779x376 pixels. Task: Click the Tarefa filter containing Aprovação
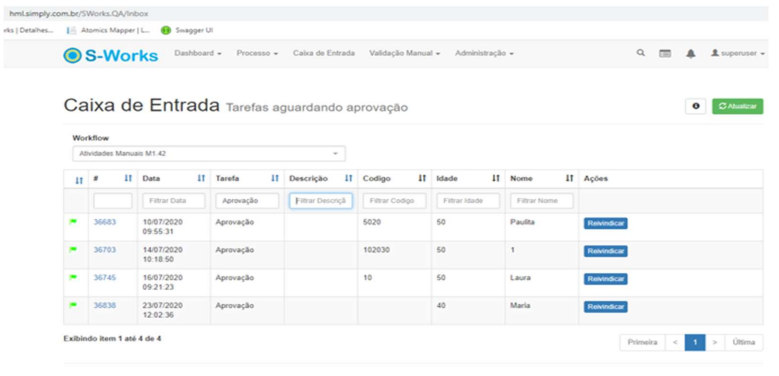point(247,201)
